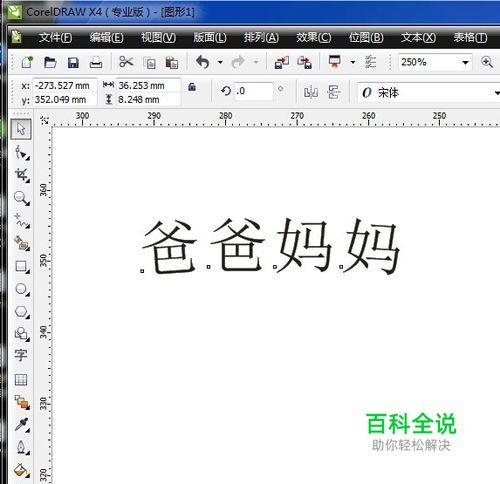Paste from clipboard

pyautogui.click(x=172, y=63)
